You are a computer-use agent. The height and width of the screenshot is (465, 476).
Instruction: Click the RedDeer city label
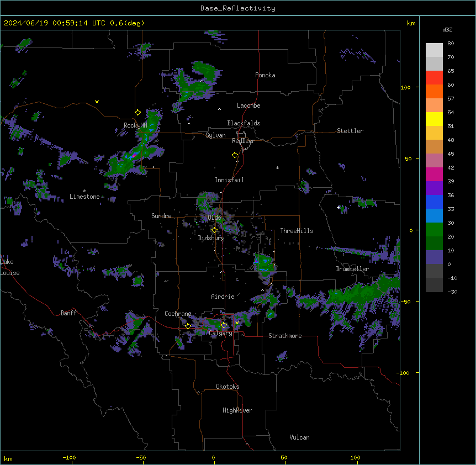[x=243, y=141]
